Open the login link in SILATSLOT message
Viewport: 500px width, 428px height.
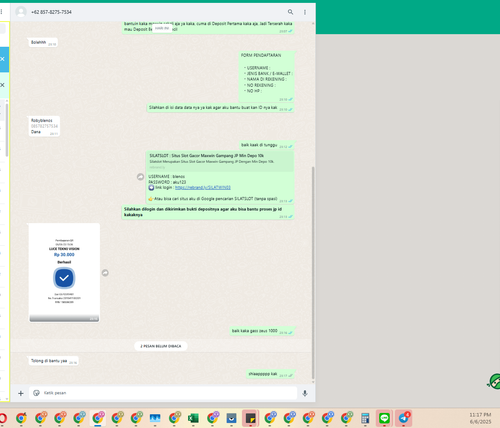[x=203, y=188]
